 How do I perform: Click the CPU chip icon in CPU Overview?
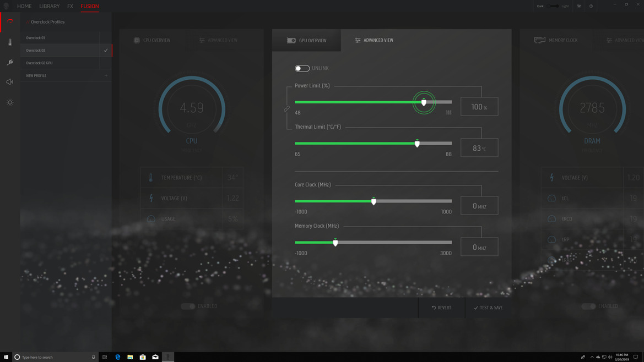(x=137, y=40)
